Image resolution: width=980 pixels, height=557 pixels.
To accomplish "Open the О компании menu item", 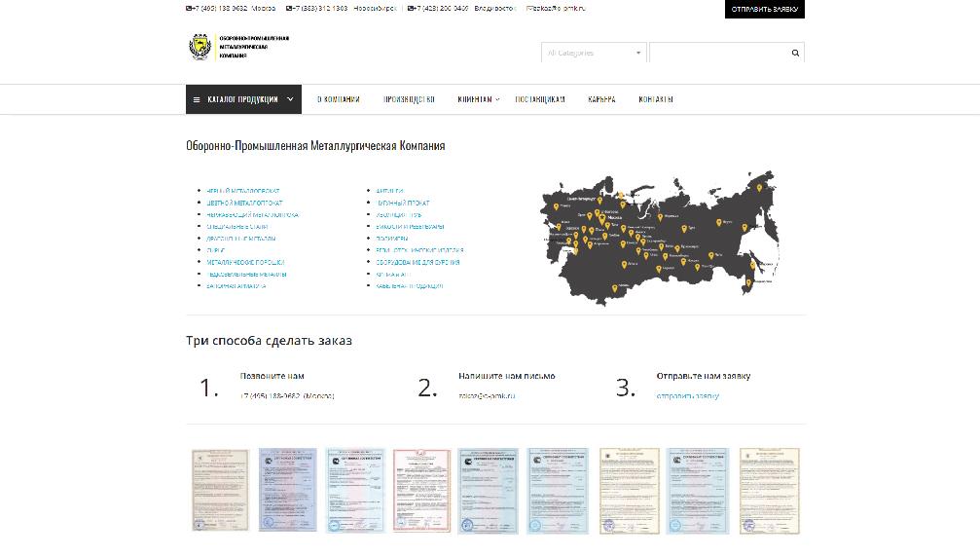I will click(338, 99).
